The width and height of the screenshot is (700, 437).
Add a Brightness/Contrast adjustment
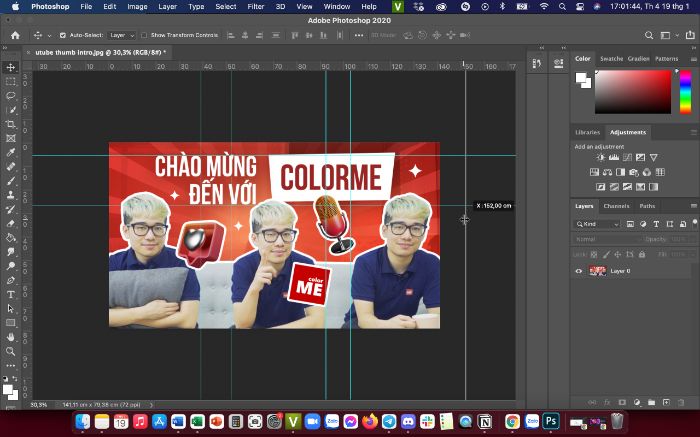click(601, 158)
